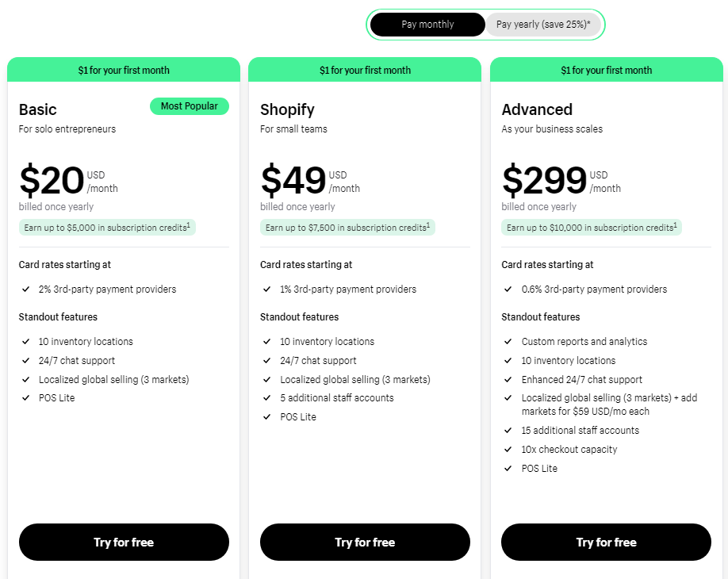728x579 pixels.
Task: Click checkmark next to 5 additional staff accounts
Action: pyautogui.click(x=267, y=398)
